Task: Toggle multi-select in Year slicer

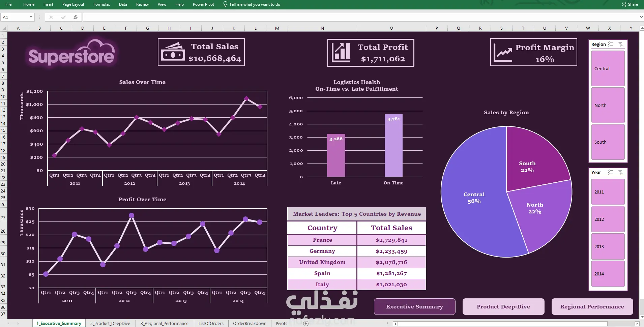Action: [610, 172]
